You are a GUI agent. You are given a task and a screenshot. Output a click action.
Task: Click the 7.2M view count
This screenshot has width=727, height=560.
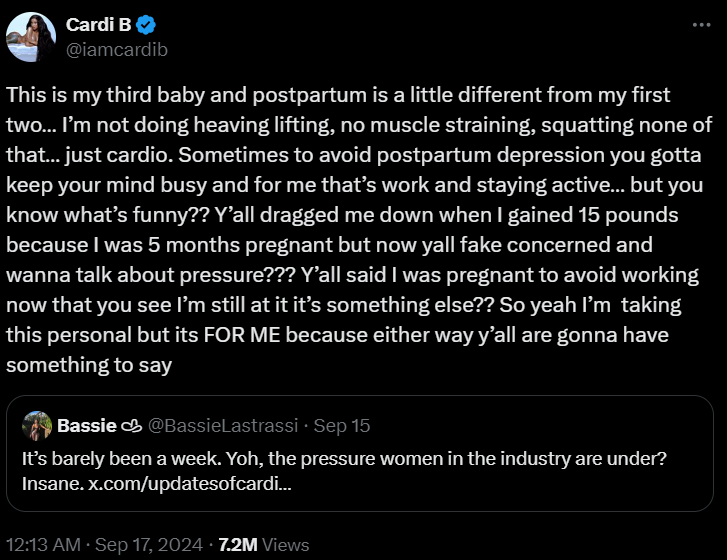pyautogui.click(x=238, y=545)
